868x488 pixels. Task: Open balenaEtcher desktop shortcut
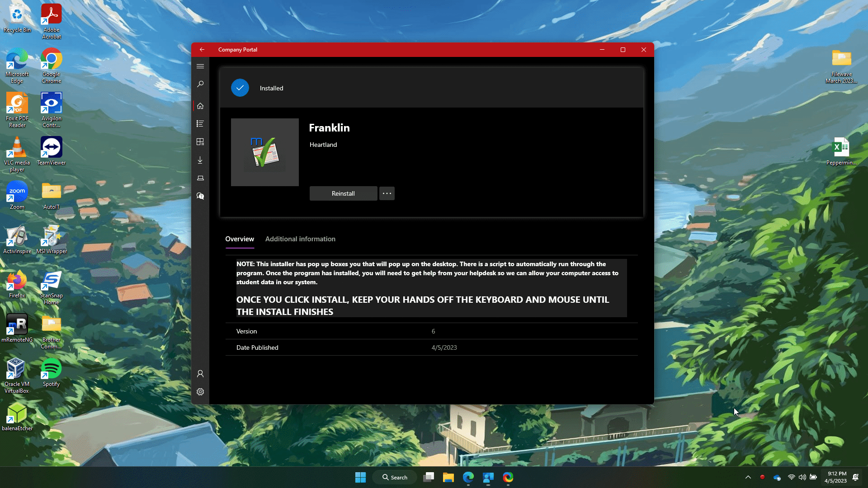[17, 417]
